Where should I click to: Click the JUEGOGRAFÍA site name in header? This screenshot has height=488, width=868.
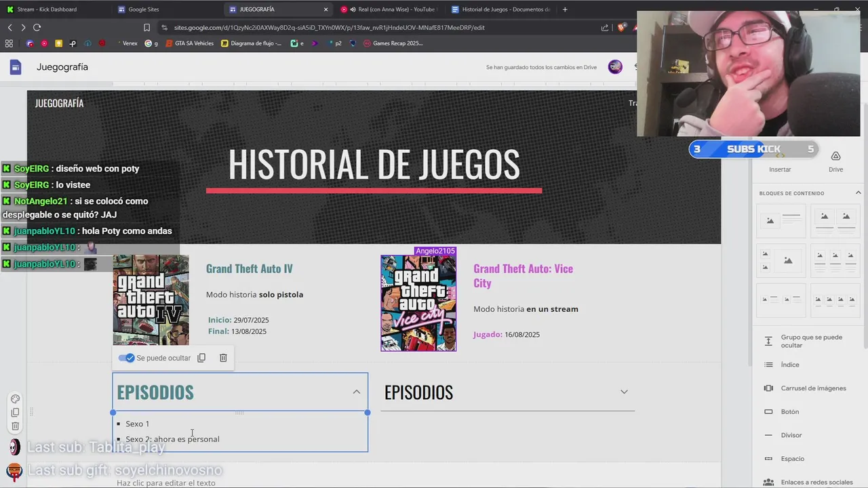[x=59, y=103]
